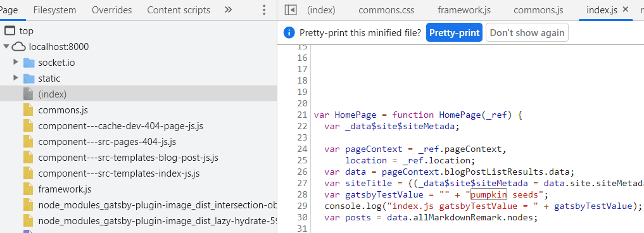Expand the socket.io folder
This screenshot has width=644, height=233.
(x=16, y=63)
